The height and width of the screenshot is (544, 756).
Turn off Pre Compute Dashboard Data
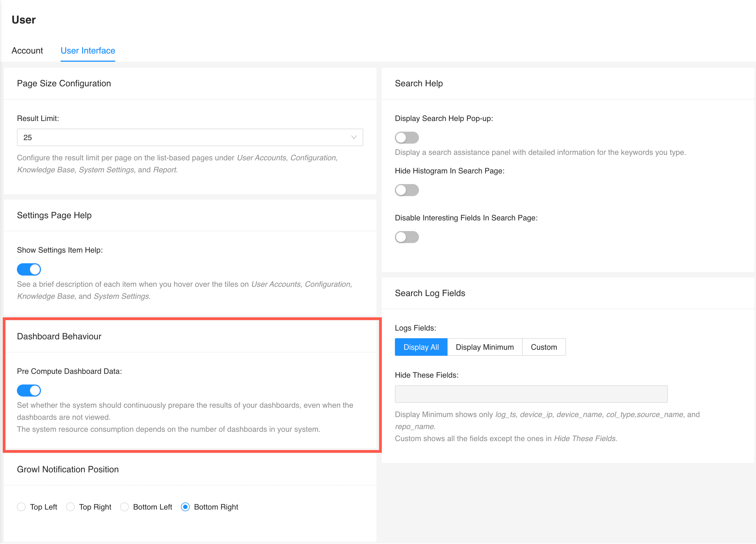[29, 390]
